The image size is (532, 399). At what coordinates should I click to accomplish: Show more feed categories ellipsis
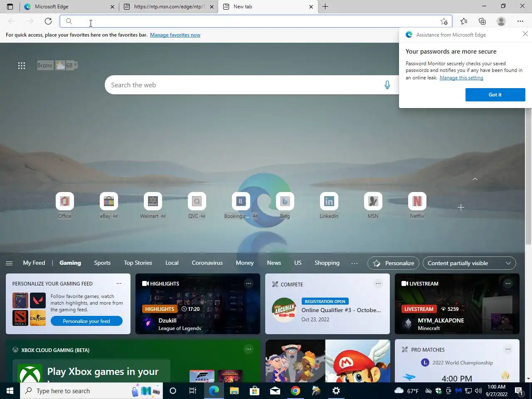pyautogui.click(x=354, y=263)
